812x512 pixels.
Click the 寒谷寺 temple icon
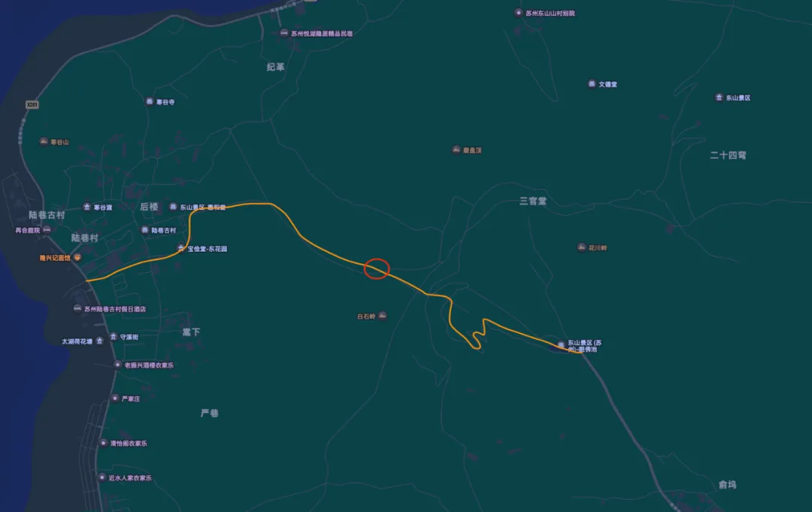pyautogui.click(x=149, y=101)
